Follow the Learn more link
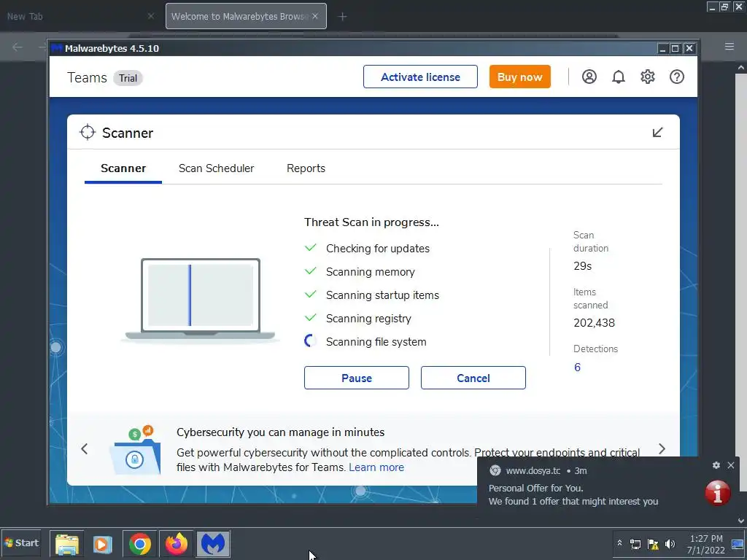This screenshot has width=747, height=560. (x=376, y=467)
